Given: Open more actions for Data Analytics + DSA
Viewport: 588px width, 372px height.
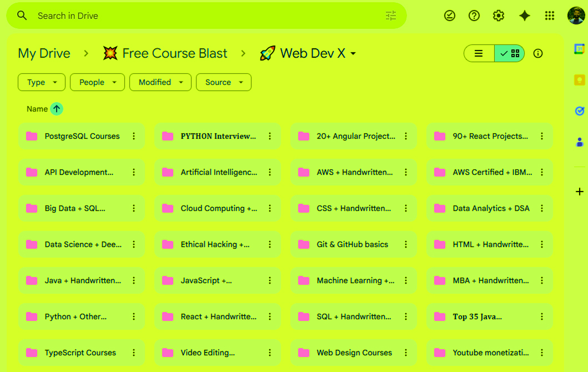Looking at the screenshot, I should coord(542,209).
